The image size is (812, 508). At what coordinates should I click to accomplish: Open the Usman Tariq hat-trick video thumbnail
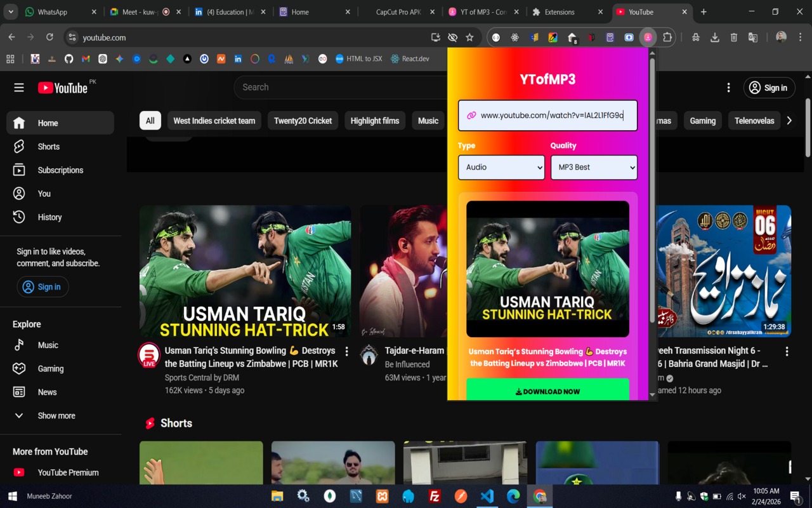pyautogui.click(x=245, y=271)
